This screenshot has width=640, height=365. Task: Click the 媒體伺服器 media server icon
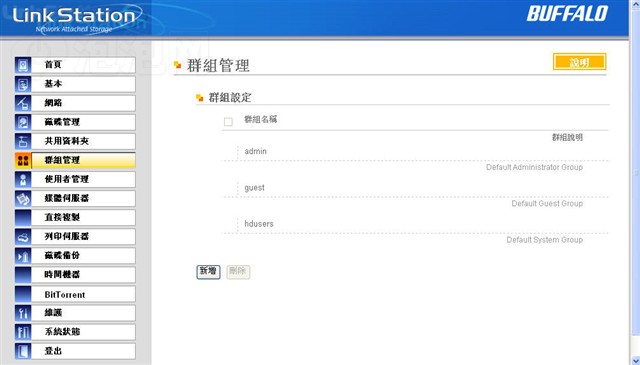(x=23, y=198)
